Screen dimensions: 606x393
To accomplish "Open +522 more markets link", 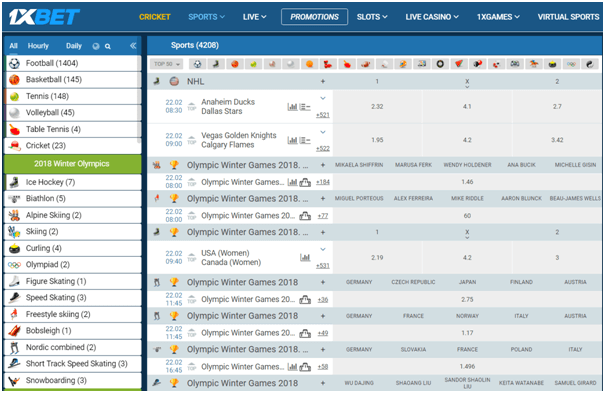I will point(323,149).
